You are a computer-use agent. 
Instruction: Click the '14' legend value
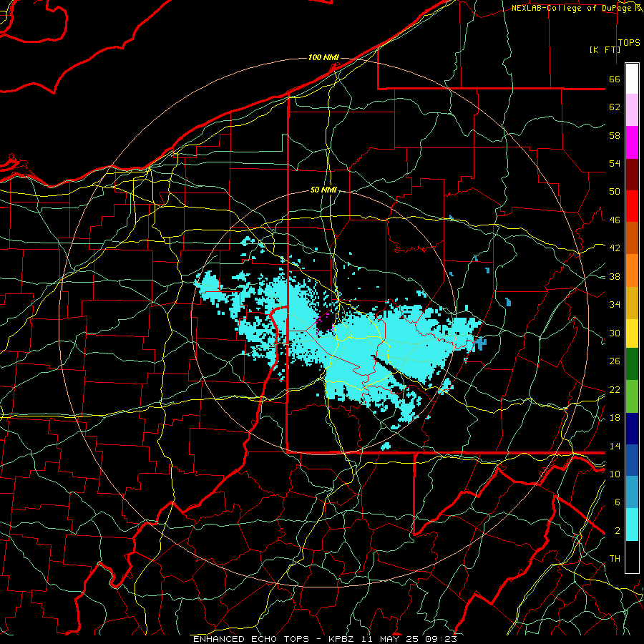pyautogui.click(x=615, y=446)
